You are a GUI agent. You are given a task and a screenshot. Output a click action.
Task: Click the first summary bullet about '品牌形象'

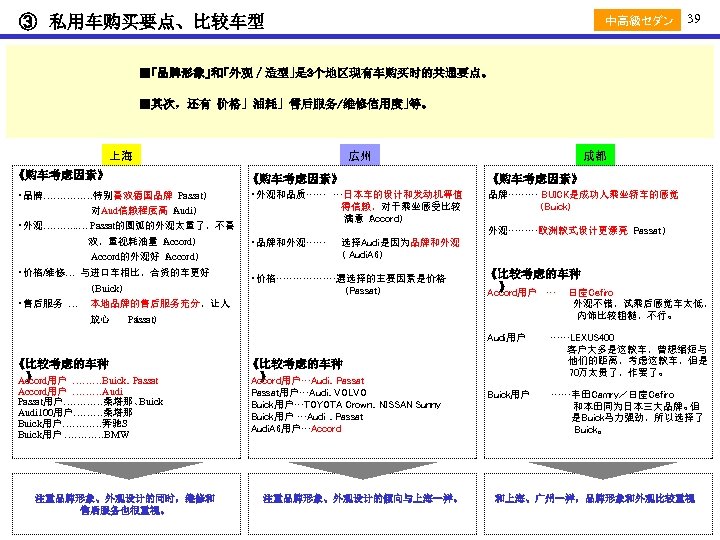(x=314, y=73)
